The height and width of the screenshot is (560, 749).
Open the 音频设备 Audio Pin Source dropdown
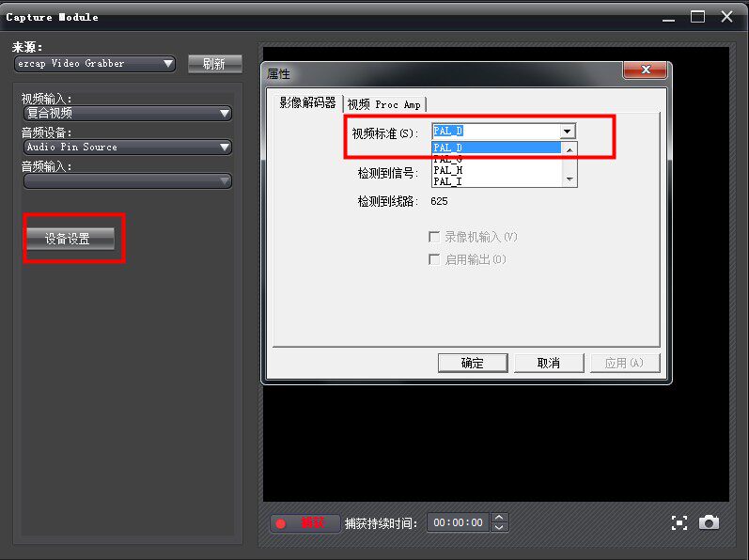[128, 147]
